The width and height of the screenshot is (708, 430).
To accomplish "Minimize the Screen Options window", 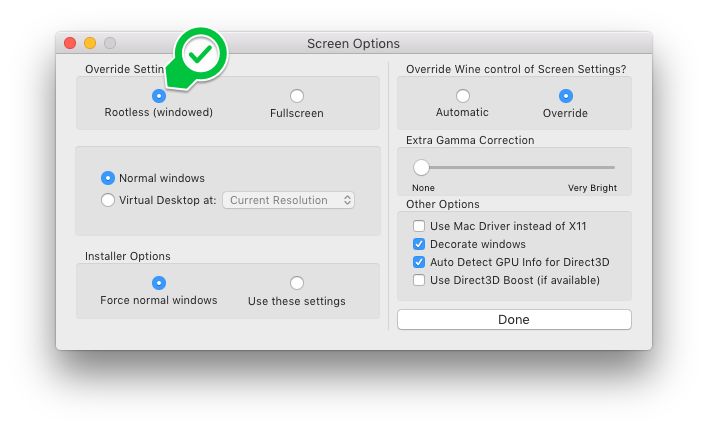I will pos(90,43).
